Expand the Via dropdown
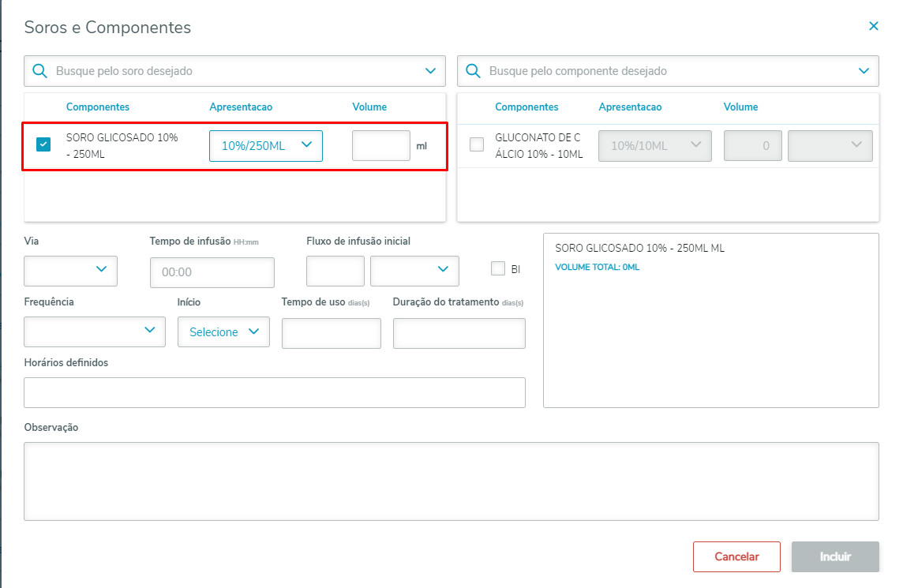This screenshot has height=588, width=903. 71,270
